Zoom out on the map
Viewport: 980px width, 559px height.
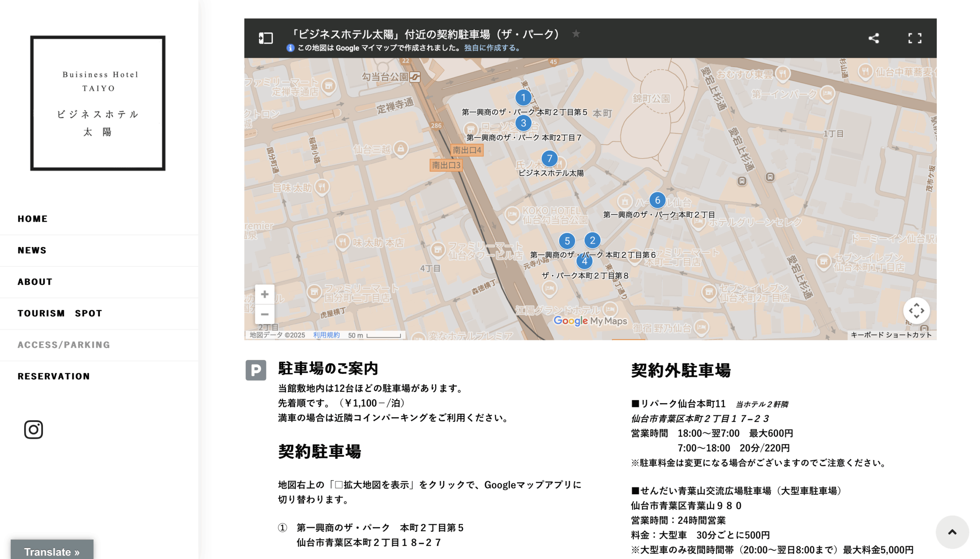pos(265,314)
